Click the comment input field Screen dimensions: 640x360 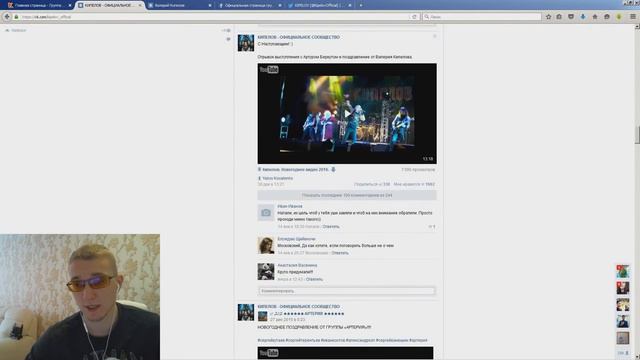[x=347, y=291]
